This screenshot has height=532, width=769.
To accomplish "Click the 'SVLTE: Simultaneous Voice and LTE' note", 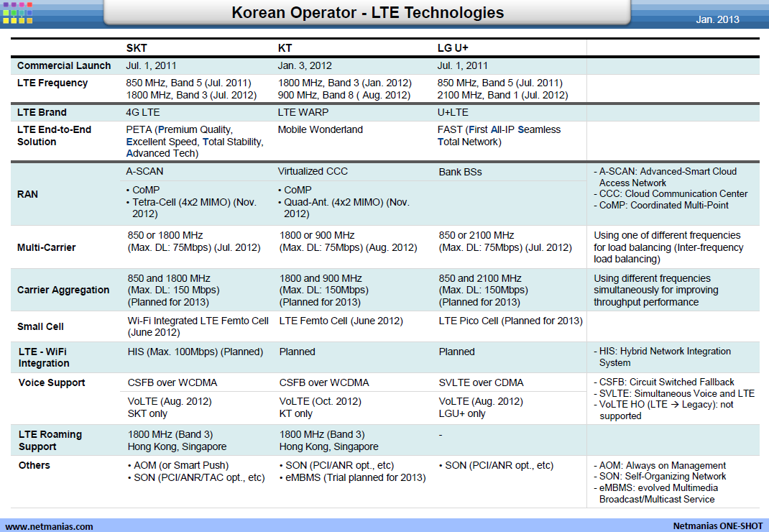I will 674,393.
